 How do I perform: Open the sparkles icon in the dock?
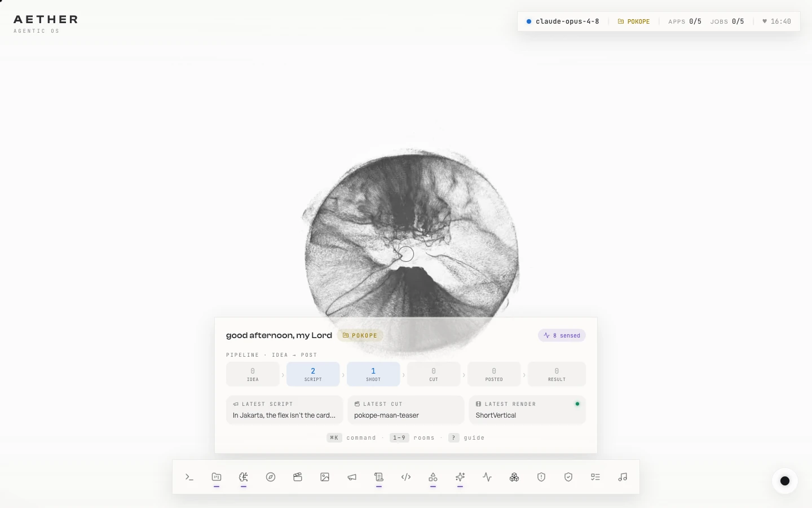pos(460,477)
